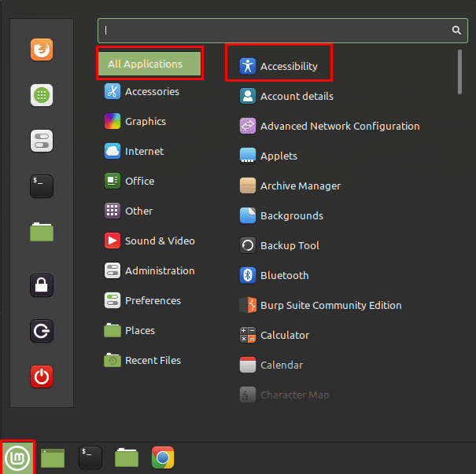
Task: Select the All Applications category
Action: point(149,64)
